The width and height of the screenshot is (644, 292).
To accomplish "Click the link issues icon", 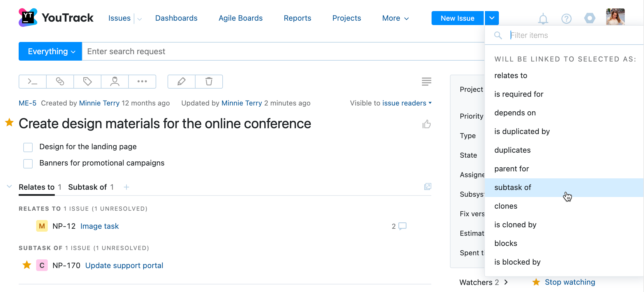I will point(60,82).
